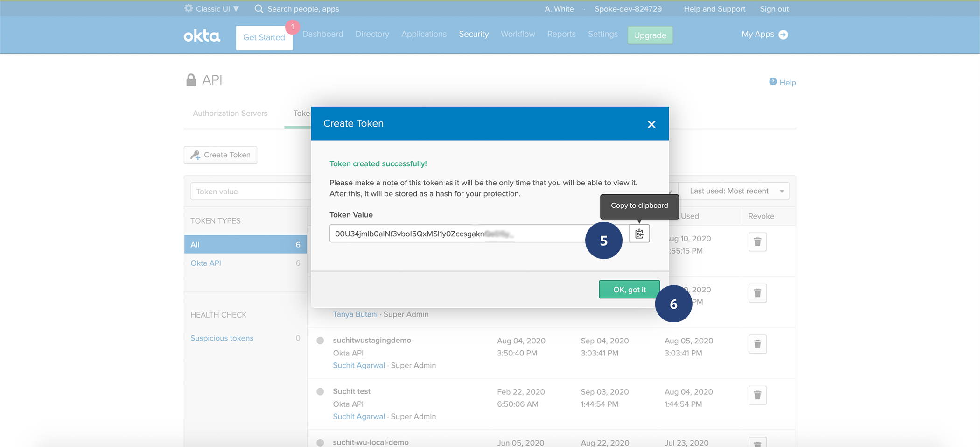Click the search magnifier icon

[x=259, y=9]
